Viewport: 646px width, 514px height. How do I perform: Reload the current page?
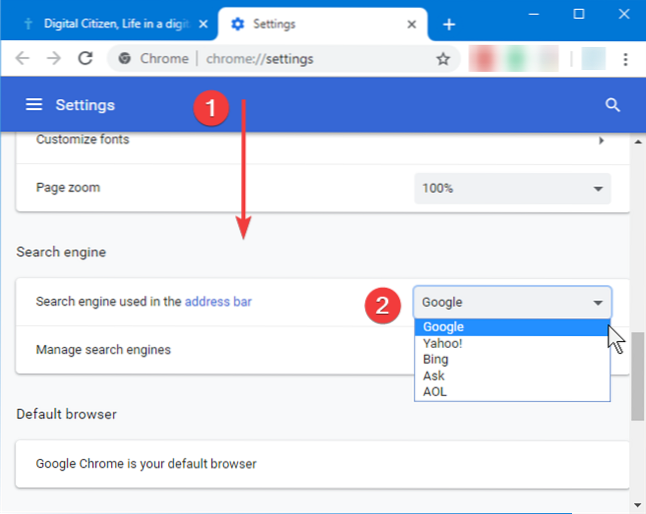pyautogui.click(x=84, y=59)
